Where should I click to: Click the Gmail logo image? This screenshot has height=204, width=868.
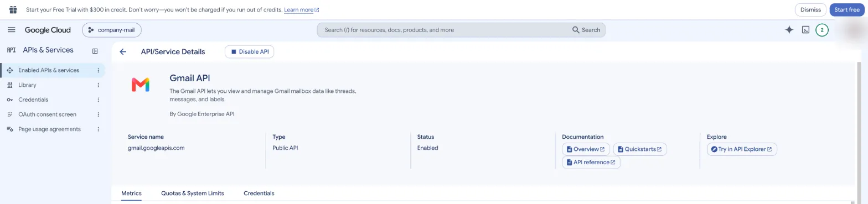(x=141, y=85)
